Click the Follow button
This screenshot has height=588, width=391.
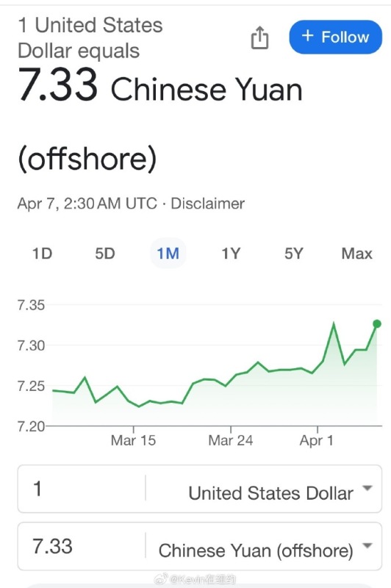336,37
